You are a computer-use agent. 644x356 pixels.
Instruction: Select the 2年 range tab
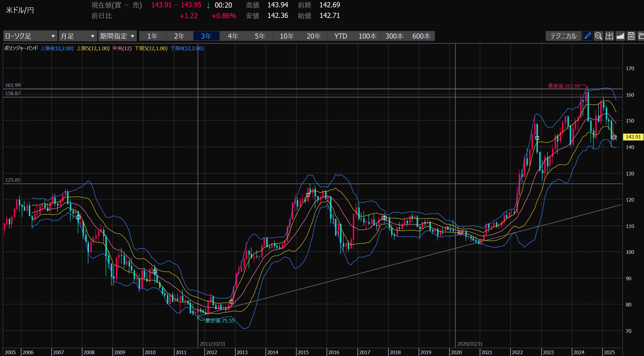point(179,36)
